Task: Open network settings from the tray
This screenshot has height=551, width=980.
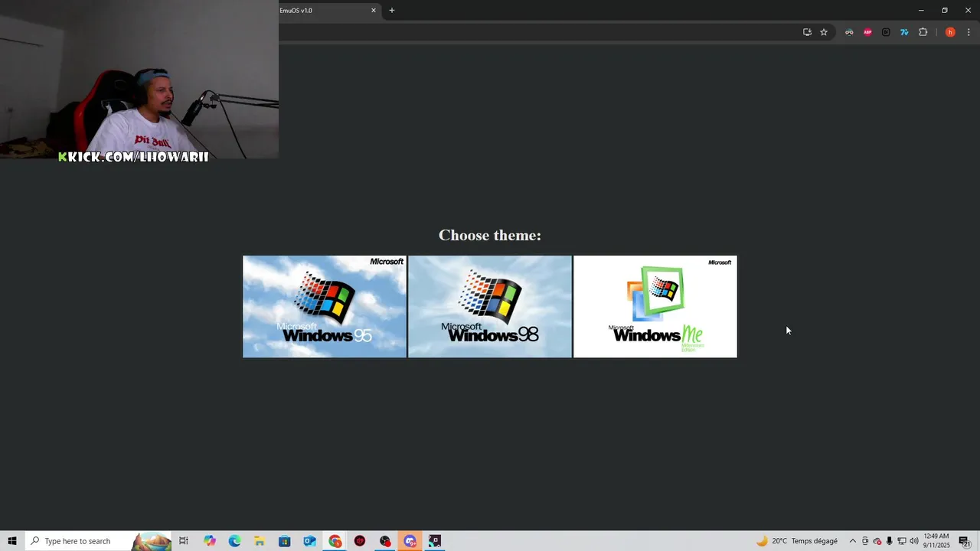Action: pos(902,541)
